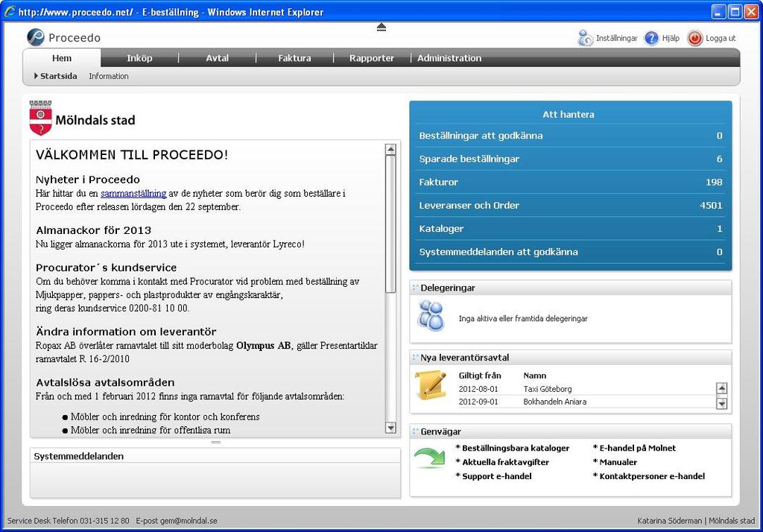Click the Genvägar panel header
This screenshot has width=763, height=532.
click(x=571, y=431)
